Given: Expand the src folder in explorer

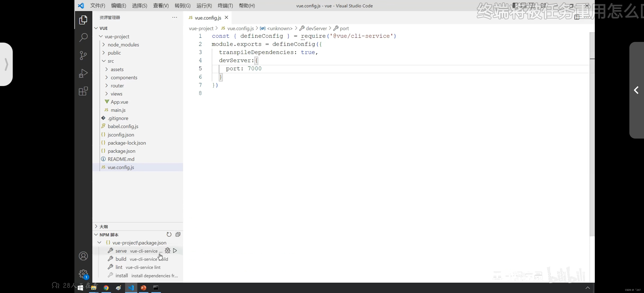Looking at the screenshot, I should click(110, 61).
